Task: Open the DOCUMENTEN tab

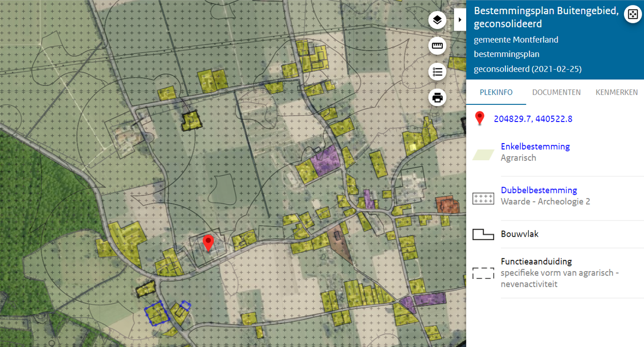Action: pyautogui.click(x=556, y=92)
